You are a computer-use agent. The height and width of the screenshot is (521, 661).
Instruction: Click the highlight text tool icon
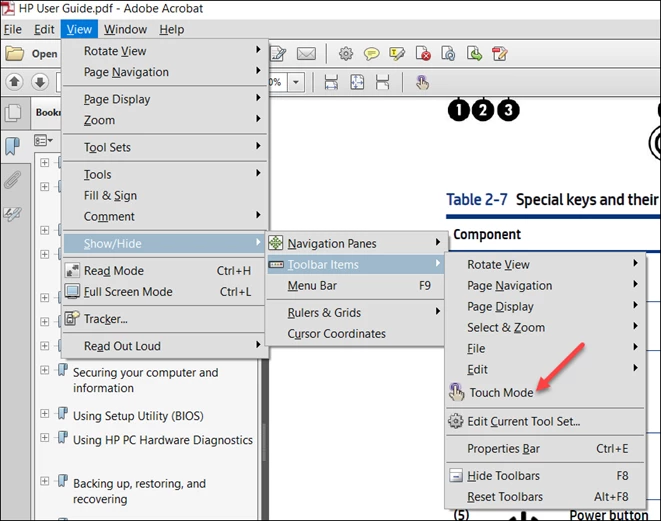click(x=397, y=54)
